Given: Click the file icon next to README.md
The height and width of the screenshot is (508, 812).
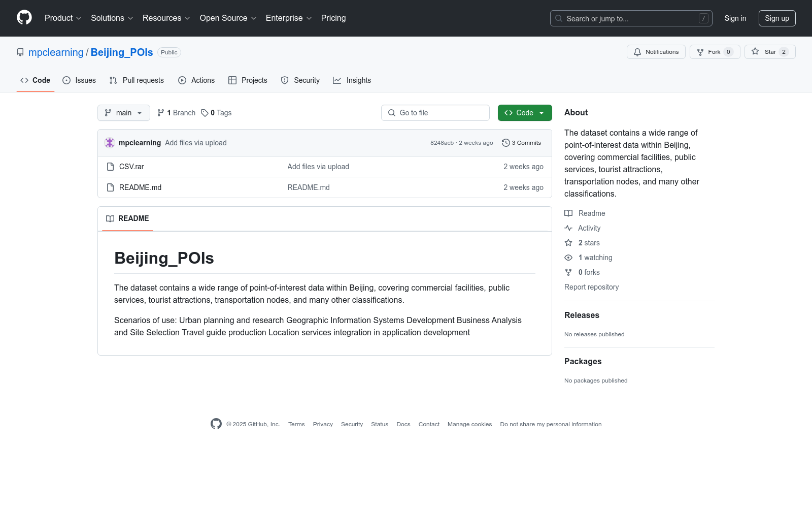Looking at the screenshot, I should [x=110, y=187].
